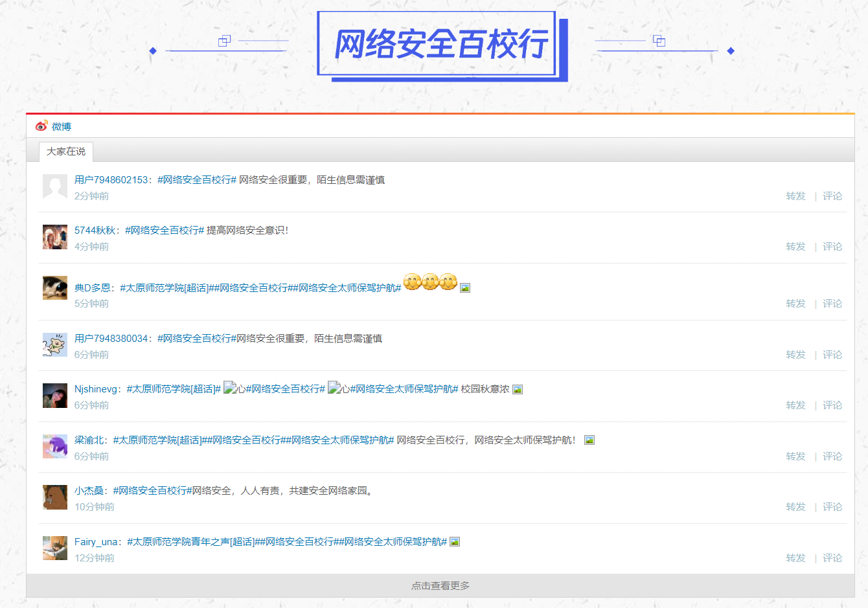
Task: Open image icon in Njshinevg's post
Action: [517, 390]
